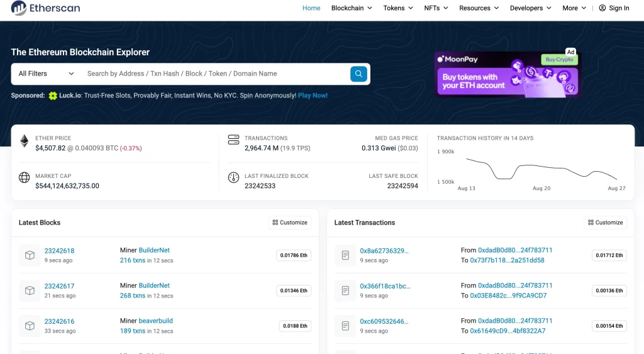Open sender address in 0x8a62736329 row
The height and width of the screenshot is (354, 644).
click(x=515, y=250)
